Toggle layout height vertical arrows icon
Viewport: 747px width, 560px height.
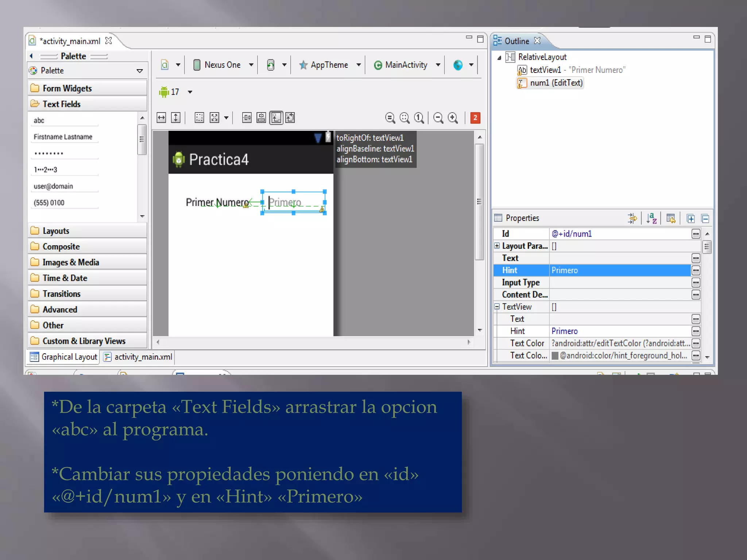pos(176,118)
